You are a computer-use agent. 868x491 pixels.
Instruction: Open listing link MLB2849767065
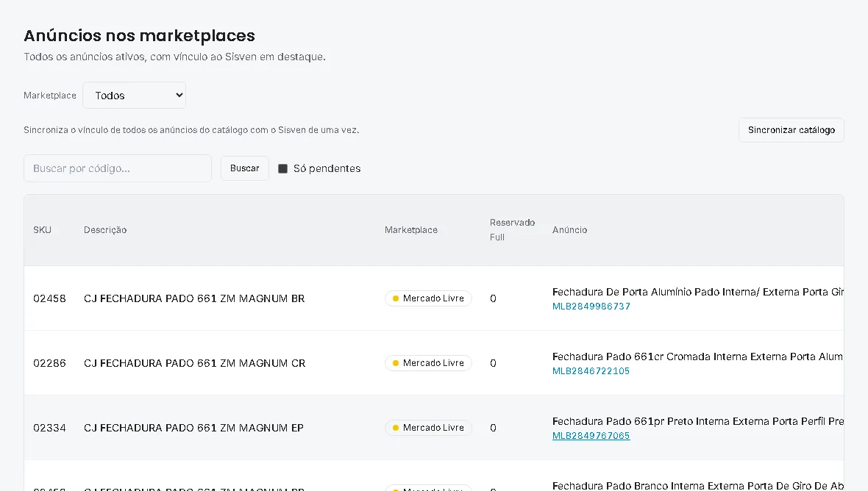click(591, 436)
